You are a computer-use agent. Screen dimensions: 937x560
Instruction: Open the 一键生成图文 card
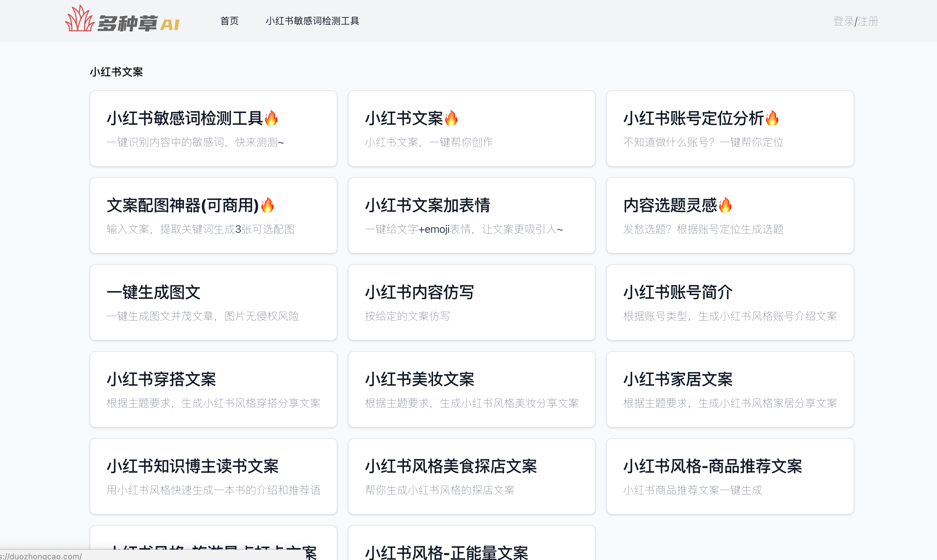[x=213, y=302]
